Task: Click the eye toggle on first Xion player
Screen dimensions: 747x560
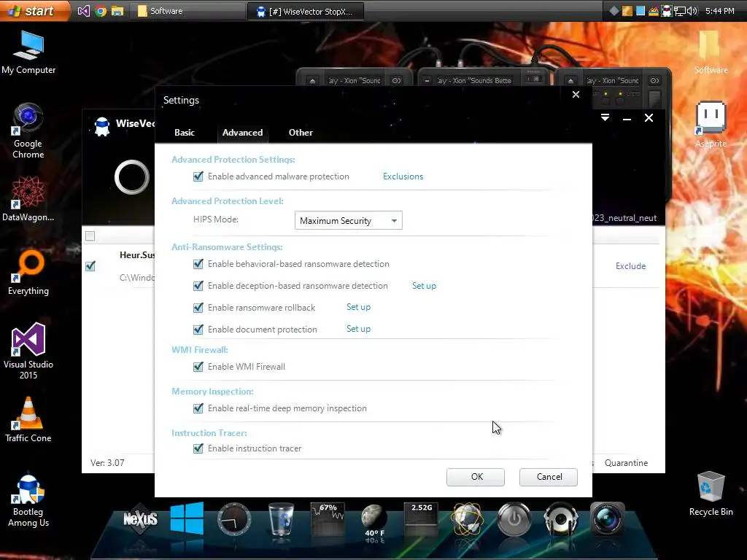Action: (x=396, y=80)
